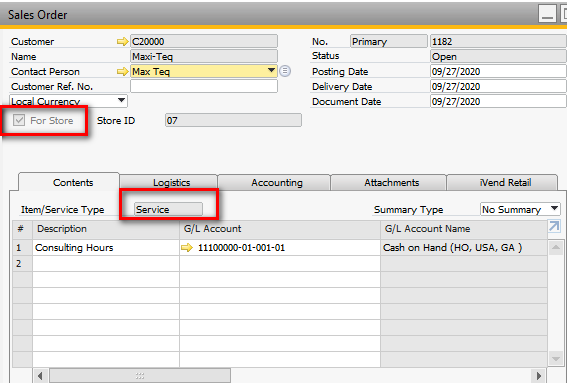567x383 pixels.
Task: Click the document number field 1182
Action: tap(498, 41)
